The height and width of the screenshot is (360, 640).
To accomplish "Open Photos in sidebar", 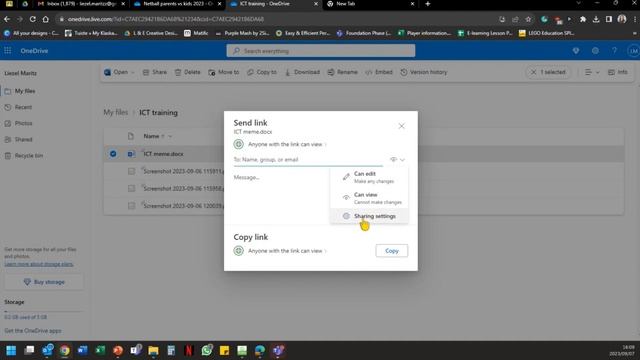I will (23, 123).
